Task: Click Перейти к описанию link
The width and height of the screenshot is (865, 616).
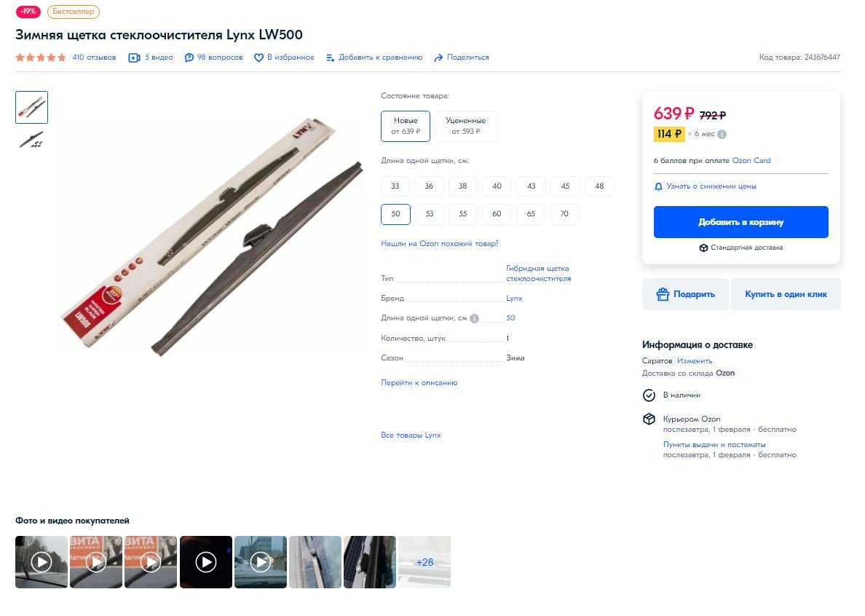Action: (419, 383)
